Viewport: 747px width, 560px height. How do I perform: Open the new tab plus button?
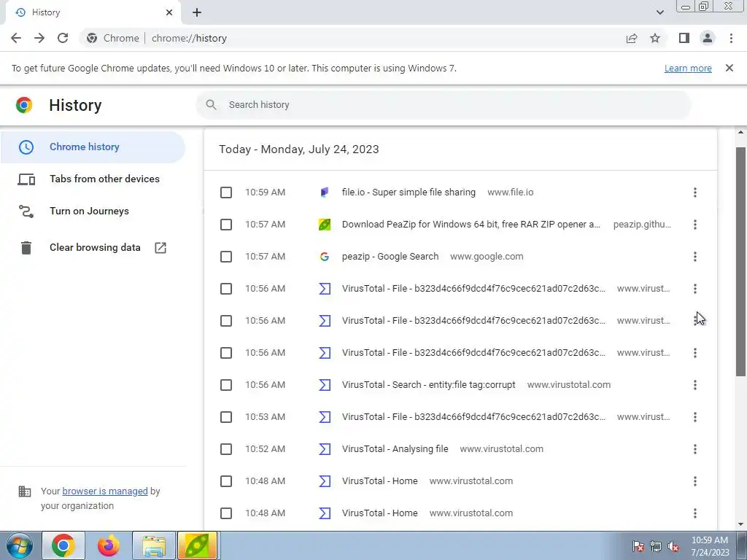197,12
